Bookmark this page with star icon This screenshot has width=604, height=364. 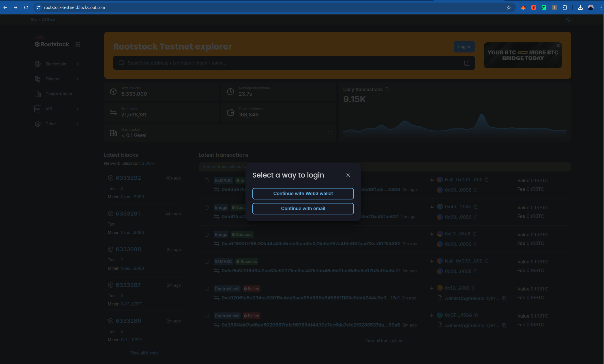coord(509,7)
